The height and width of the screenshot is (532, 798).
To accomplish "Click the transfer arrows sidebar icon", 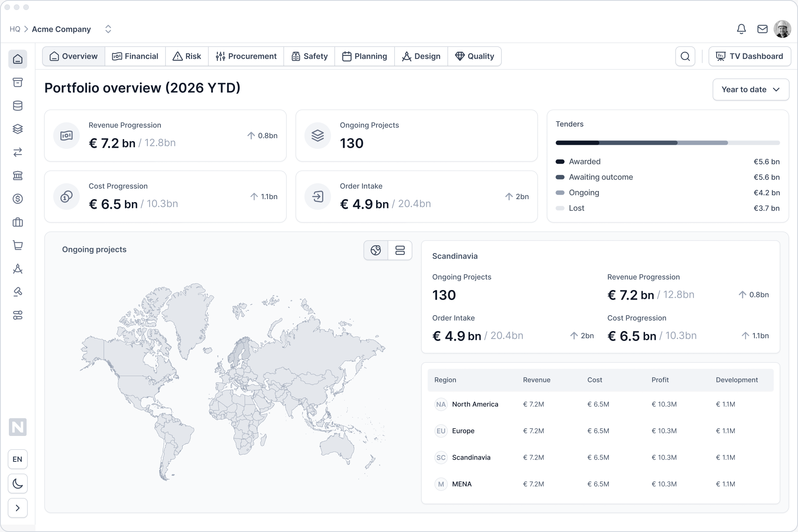I will pos(18,152).
